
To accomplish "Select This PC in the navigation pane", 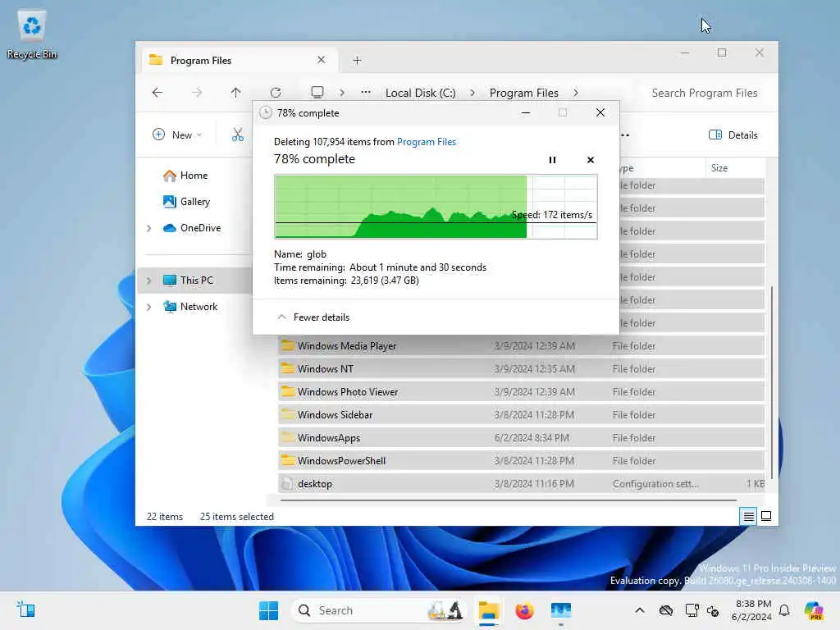I will 188,281.
